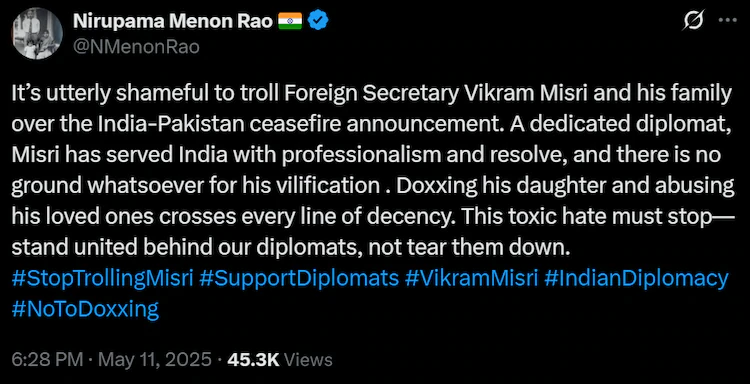Viewport: 750px width, 384px height.
Task: Follow the #SupportDiplomats hashtag link
Action: click(299, 278)
